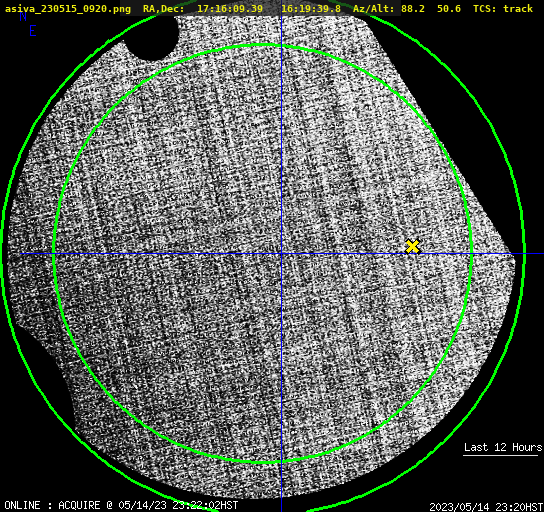544x512 pixels.
Task: Click the RA,Dec: label text
Action: coord(164,8)
